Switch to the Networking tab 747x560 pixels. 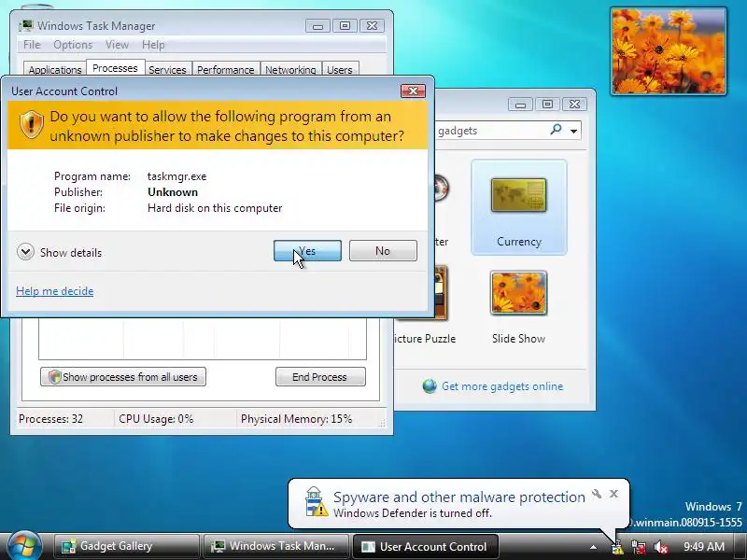[x=290, y=69]
